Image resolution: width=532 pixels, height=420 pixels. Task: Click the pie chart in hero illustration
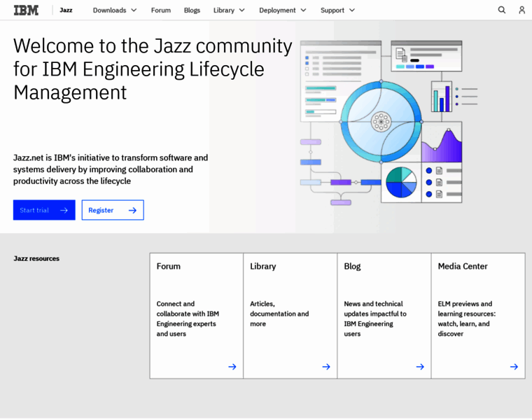pos(401,182)
